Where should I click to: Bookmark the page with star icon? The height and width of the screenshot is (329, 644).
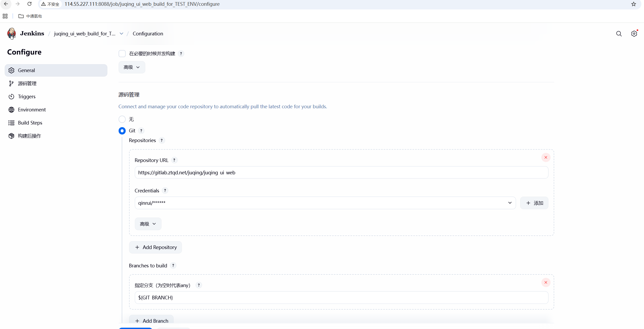pos(634,4)
